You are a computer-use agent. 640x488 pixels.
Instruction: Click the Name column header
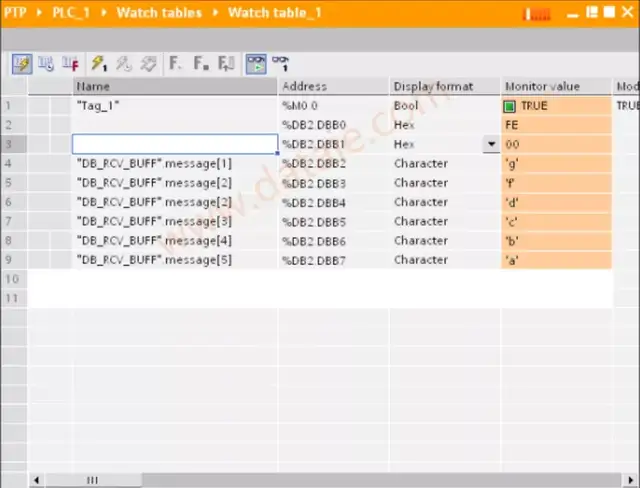[93, 86]
